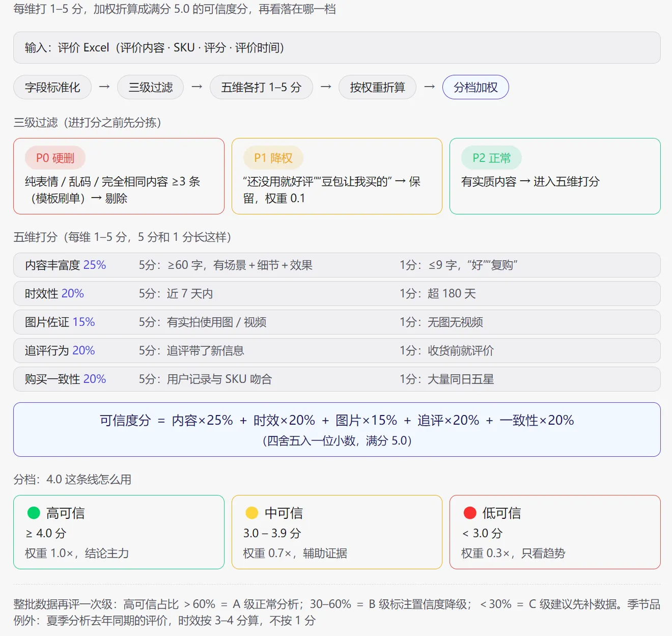Click the < 3.0 分 threshold text
The height and width of the screenshot is (636, 672).
coord(482,534)
